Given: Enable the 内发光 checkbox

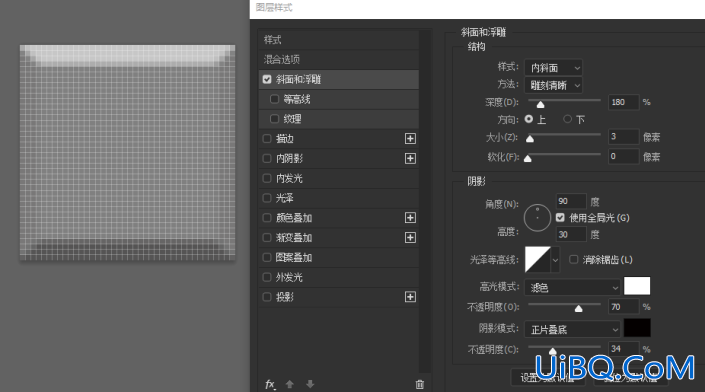Looking at the screenshot, I should tap(267, 178).
